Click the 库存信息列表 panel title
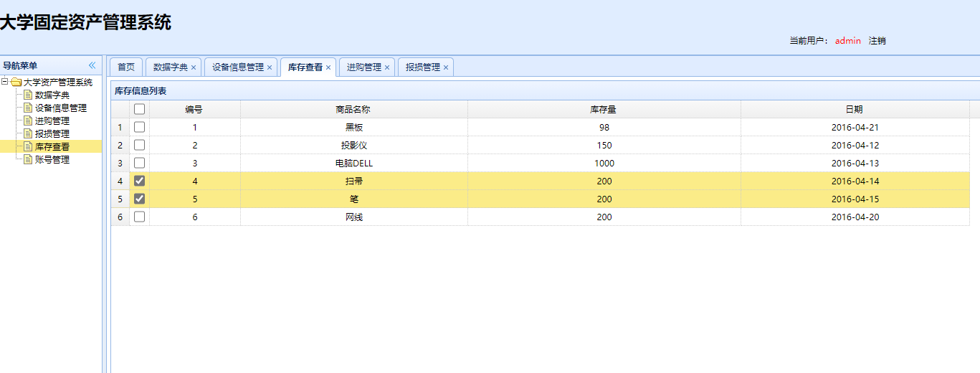 tap(141, 91)
